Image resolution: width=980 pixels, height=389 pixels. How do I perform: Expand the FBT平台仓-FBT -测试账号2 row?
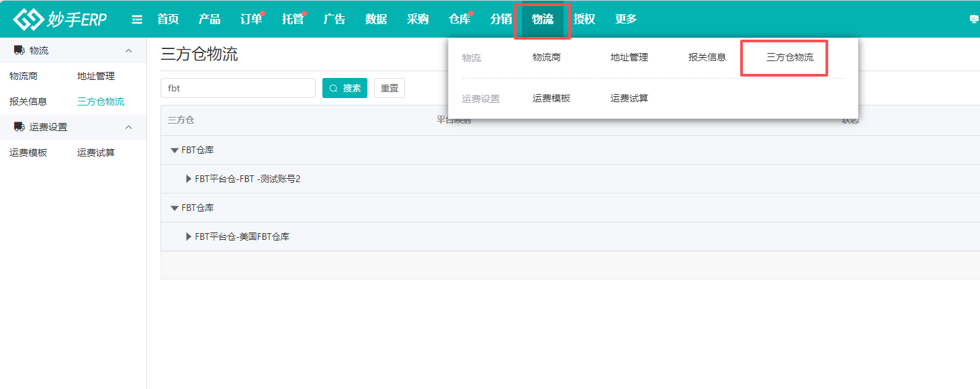pyautogui.click(x=189, y=179)
